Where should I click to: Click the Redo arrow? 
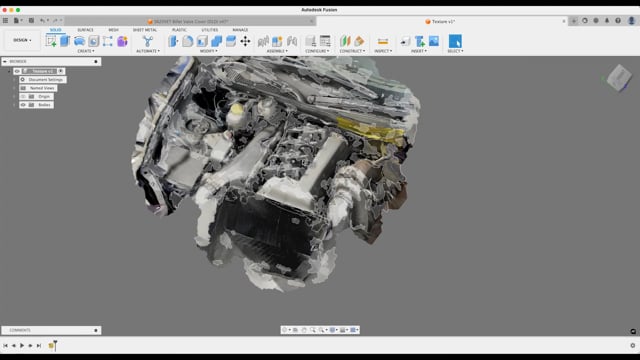[55, 20]
